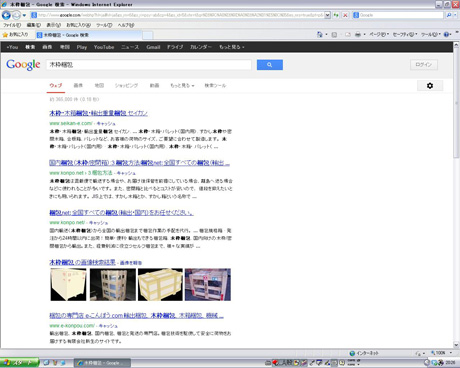
Task: Stop loading with the red X icon
Action: 345,15
